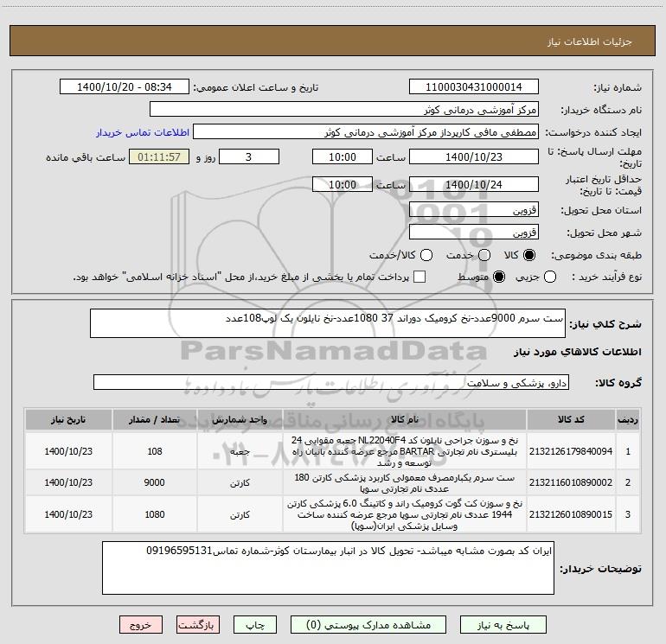Click the تاریخ نیاز column header
This screenshot has height=644, width=666.
[x=68, y=420]
